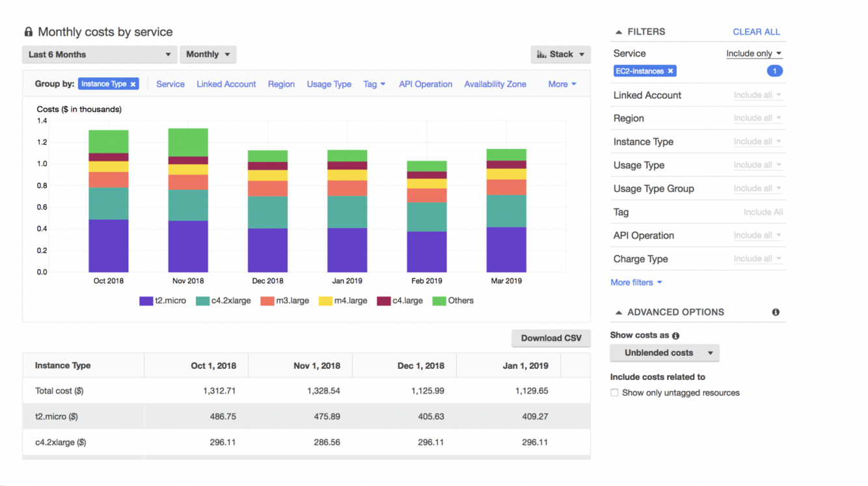The width and height of the screenshot is (868, 486).
Task: Open Linked Account Include all dropdown
Action: click(757, 95)
